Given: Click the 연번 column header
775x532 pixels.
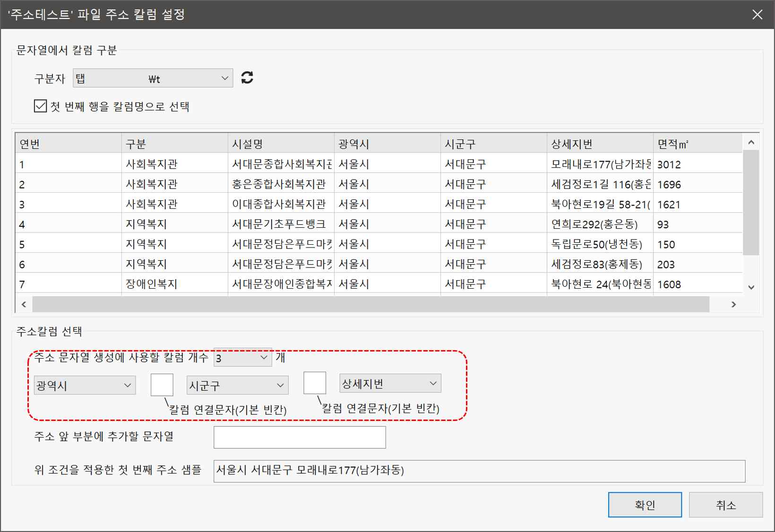Looking at the screenshot, I should pyautogui.click(x=69, y=144).
